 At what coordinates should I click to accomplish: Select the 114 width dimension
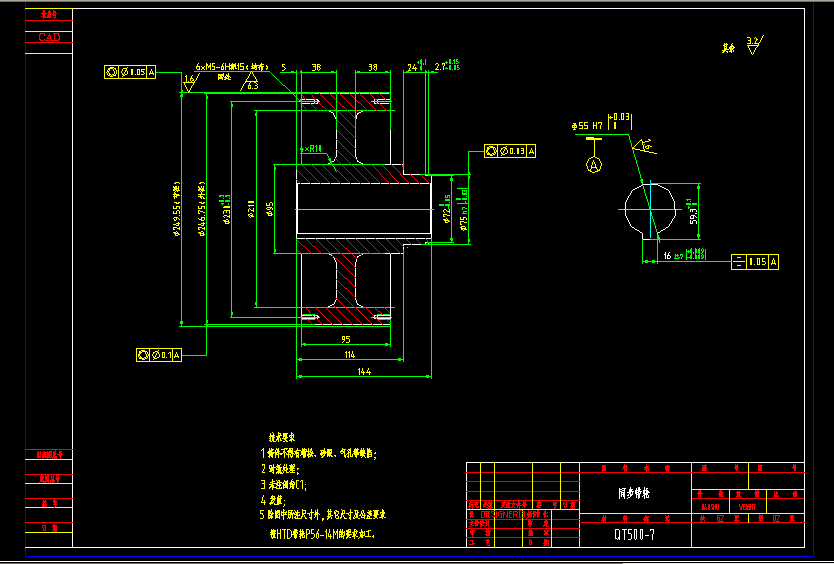coord(349,354)
